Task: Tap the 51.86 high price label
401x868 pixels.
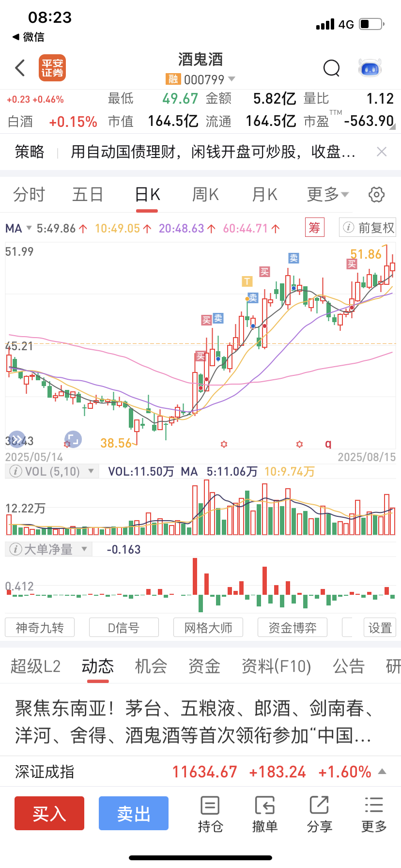Action: [x=366, y=254]
